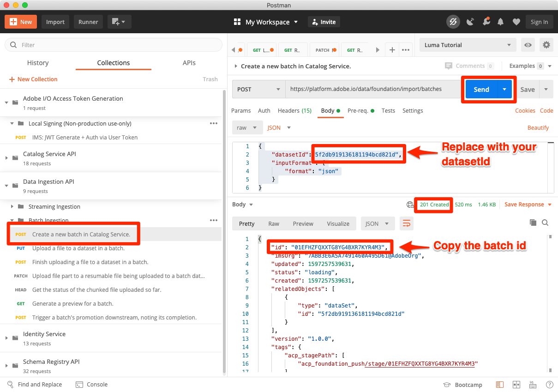Select Generate a preview for a batch request
This screenshot has width=558, height=392.
tap(73, 304)
